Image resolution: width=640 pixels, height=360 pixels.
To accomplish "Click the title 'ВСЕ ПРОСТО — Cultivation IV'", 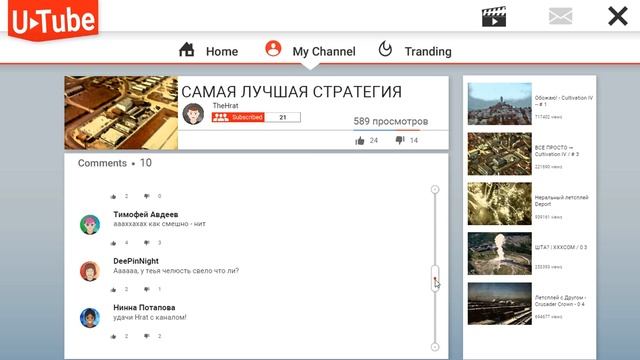I will (x=557, y=151).
